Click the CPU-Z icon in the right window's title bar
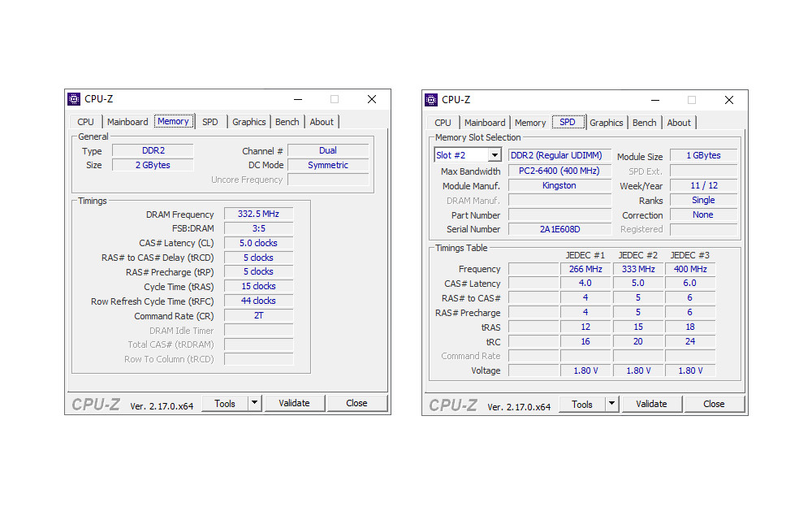This screenshot has height=520, width=812. (431, 100)
